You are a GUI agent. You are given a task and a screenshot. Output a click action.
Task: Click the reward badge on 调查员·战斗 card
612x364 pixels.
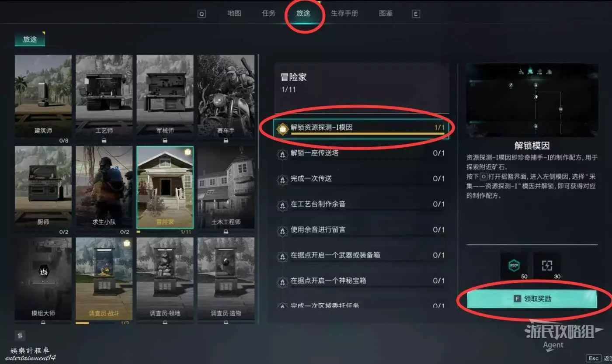coord(127,243)
